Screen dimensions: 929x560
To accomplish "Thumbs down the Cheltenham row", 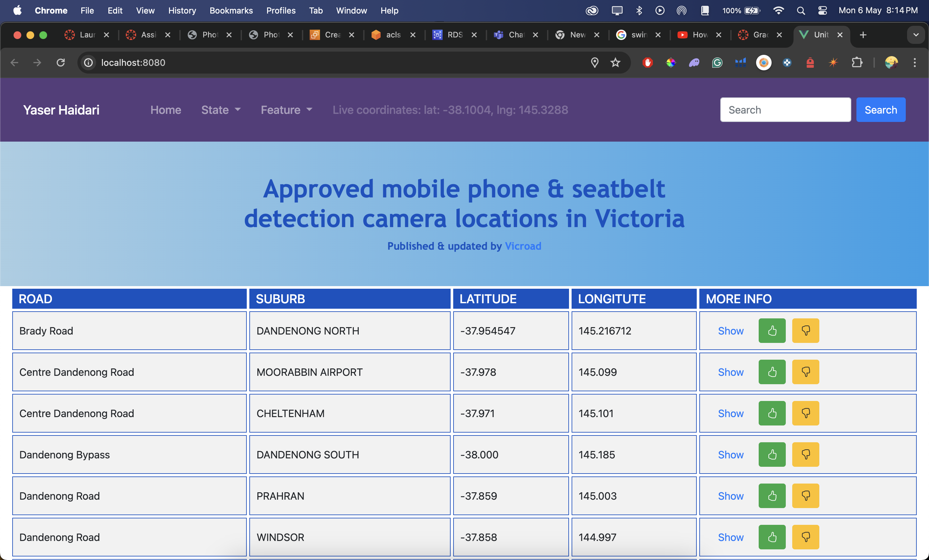I will tap(805, 413).
